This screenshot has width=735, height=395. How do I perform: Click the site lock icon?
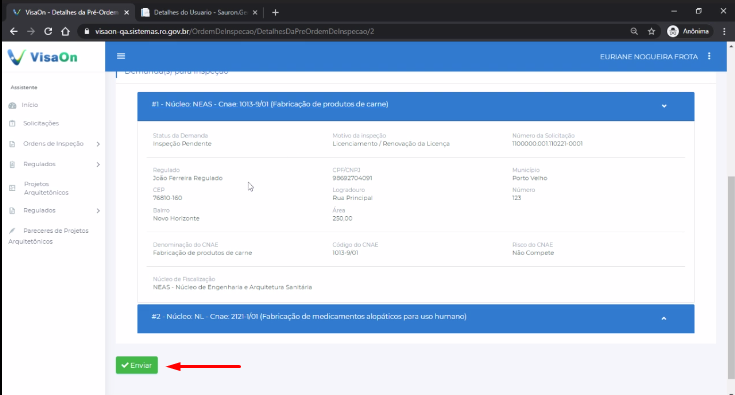[87, 31]
